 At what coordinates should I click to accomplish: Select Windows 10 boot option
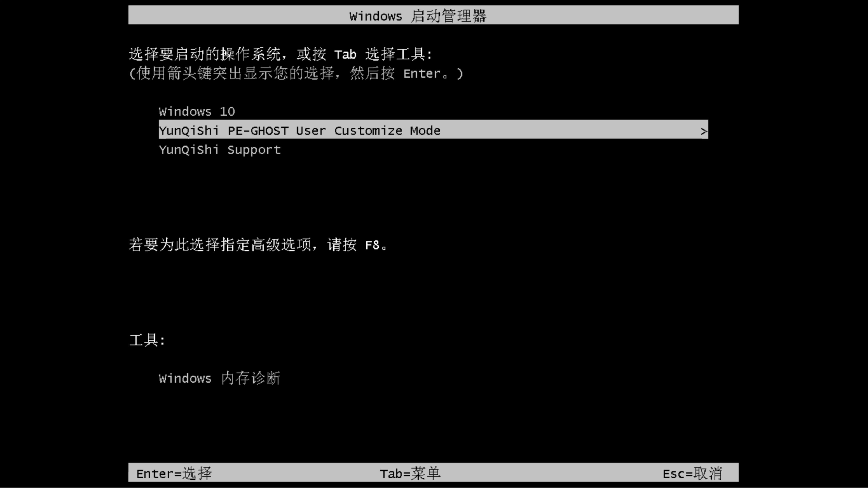coord(196,111)
